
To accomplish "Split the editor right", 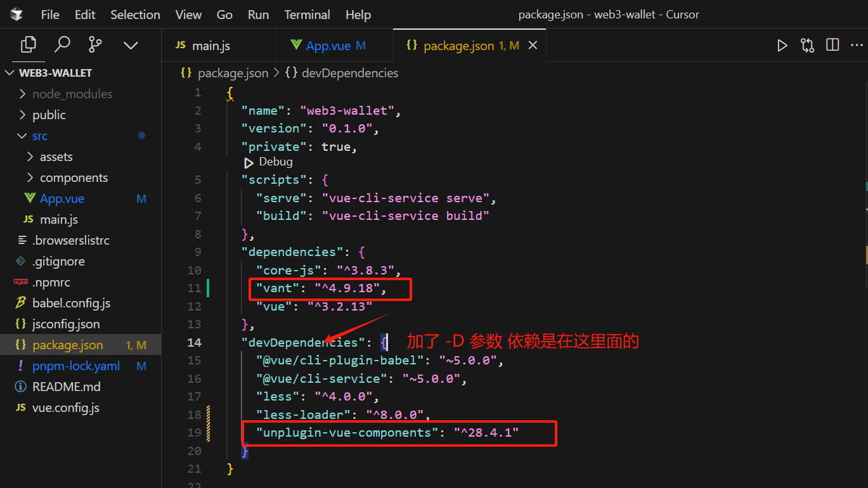I will [832, 45].
